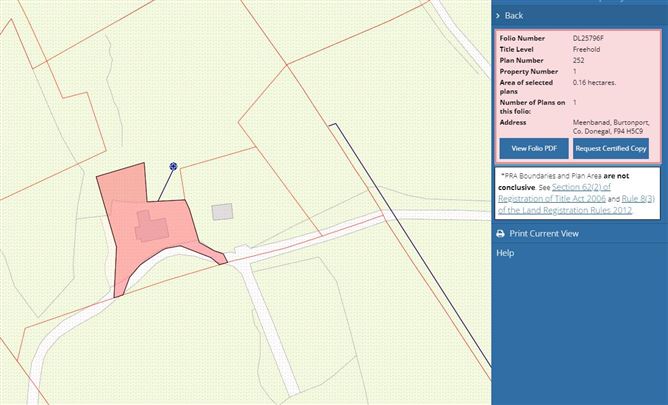Go back using the Back chevron
Image resolution: width=668 pixels, height=405 pixels.
click(498, 16)
